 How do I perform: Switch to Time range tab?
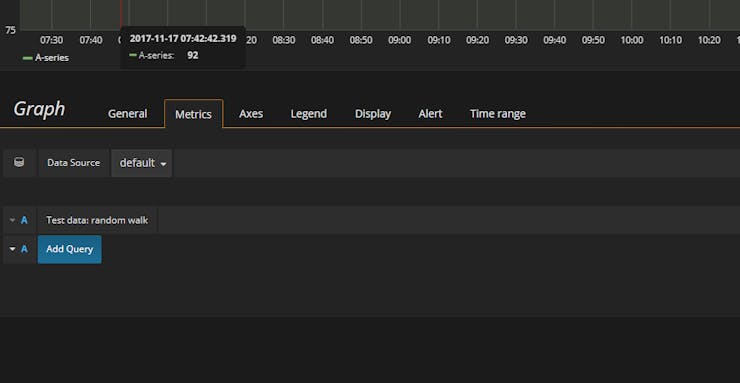click(x=498, y=114)
